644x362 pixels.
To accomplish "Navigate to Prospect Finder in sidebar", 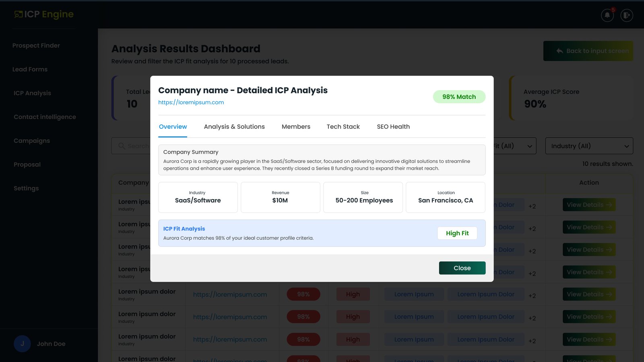I will pyautogui.click(x=36, y=45).
